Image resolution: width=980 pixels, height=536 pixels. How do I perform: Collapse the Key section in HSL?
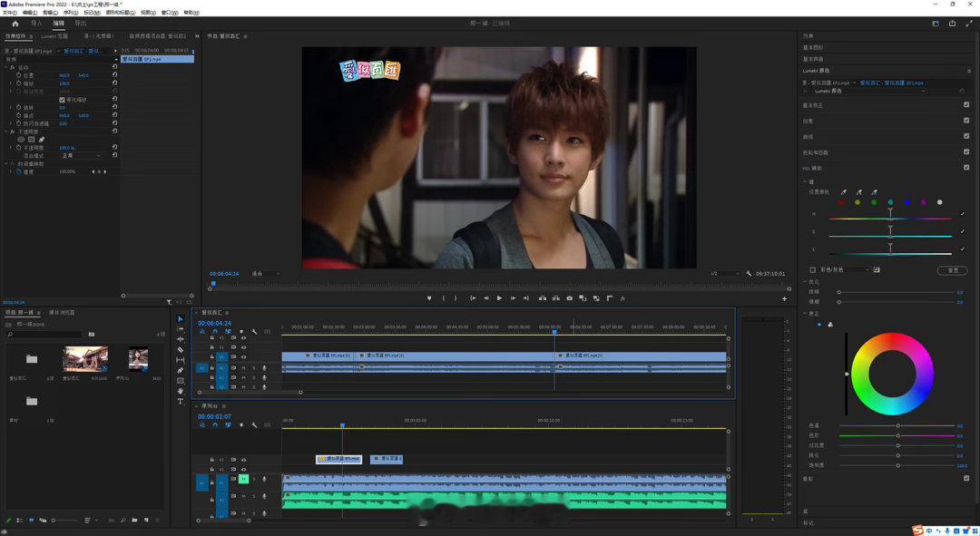coord(805,181)
